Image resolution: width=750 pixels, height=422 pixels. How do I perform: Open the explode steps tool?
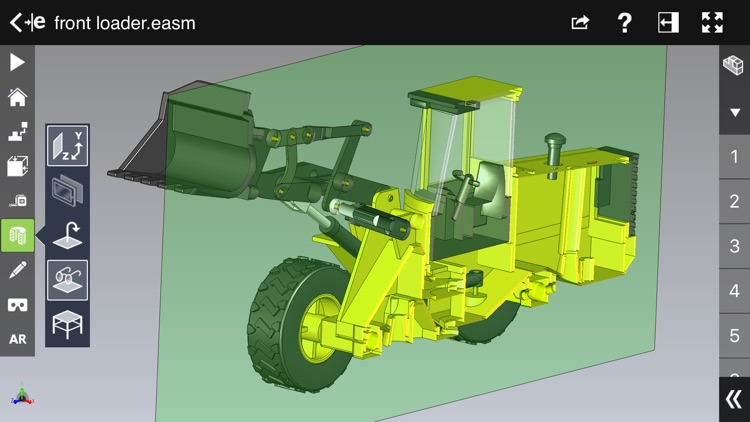pyautogui.click(x=17, y=132)
